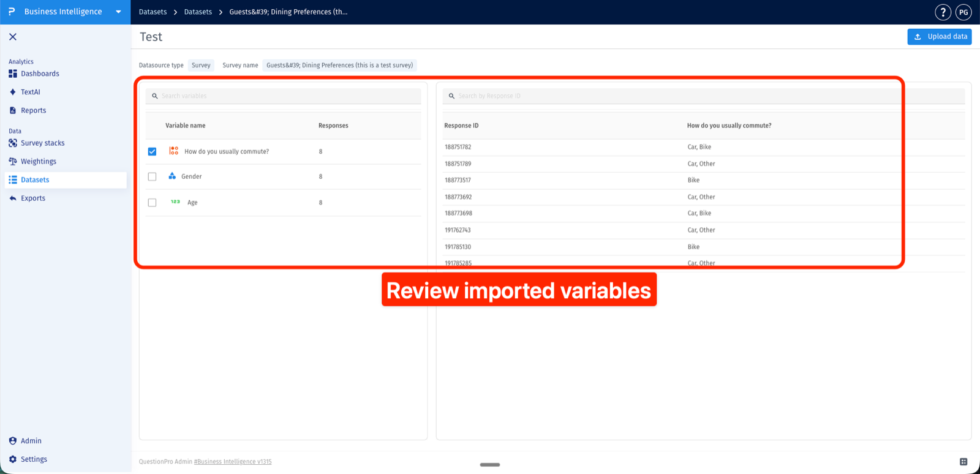Viewport: 980px width, 474px height.
Task: Click the Response ID column header
Action: click(461, 126)
